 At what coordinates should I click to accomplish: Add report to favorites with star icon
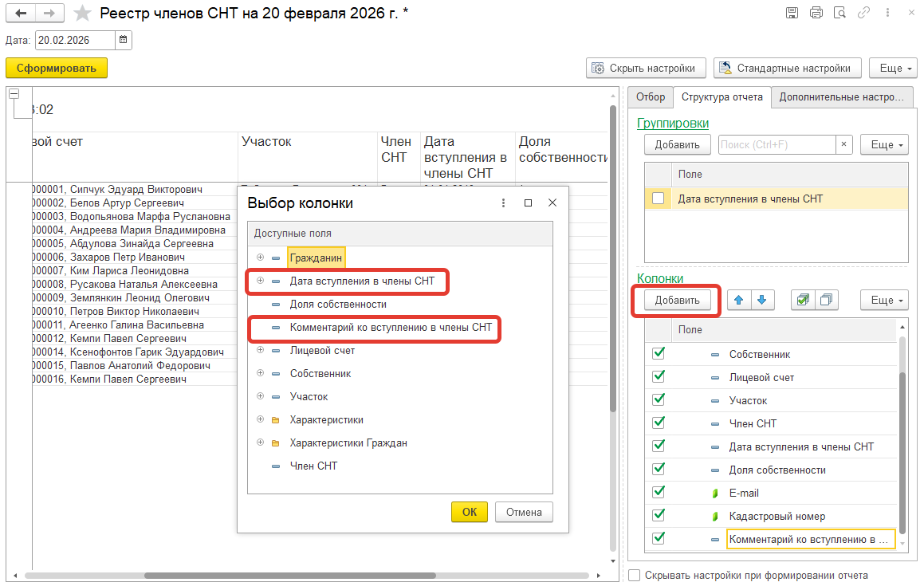[81, 14]
